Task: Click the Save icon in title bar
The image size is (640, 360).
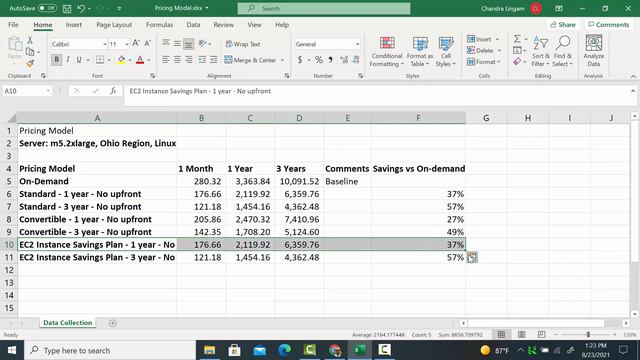Action: (67, 8)
